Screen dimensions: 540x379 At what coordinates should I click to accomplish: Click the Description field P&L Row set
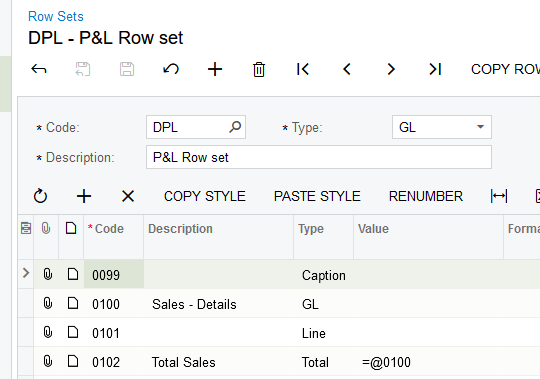pos(319,157)
